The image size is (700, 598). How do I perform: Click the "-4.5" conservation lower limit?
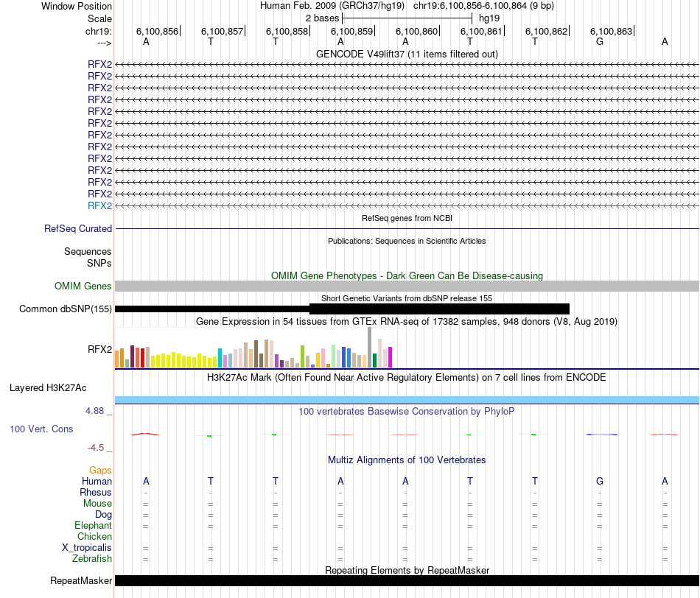point(96,448)
